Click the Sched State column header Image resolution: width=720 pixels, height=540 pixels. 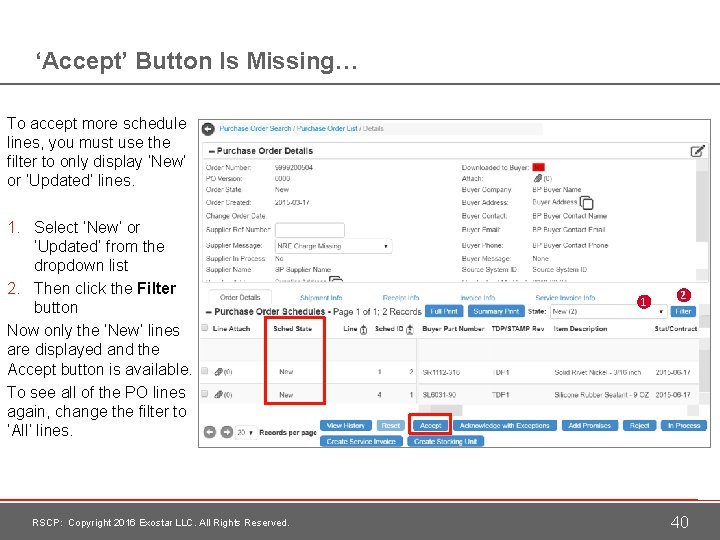(292, 329)
